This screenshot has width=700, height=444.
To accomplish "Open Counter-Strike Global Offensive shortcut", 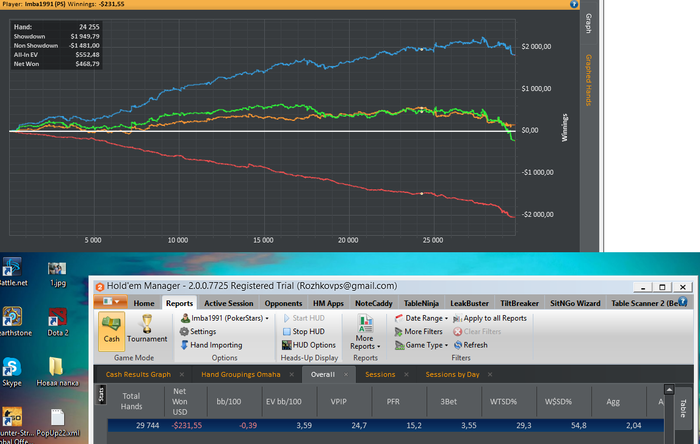I will tap(14, 425).
